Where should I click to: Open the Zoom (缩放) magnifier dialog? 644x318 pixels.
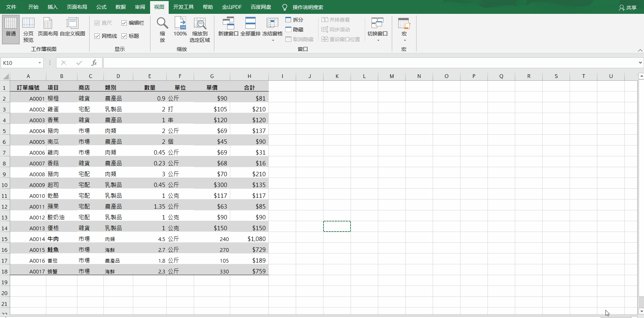tap(162, 29)
